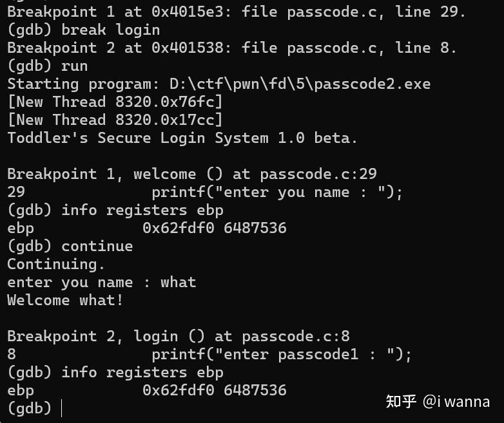The height and width of the screenshot is (423, 504).
Task: Click the "New Thread 8320.0x17cc" line
Action: tap(115, 120)
